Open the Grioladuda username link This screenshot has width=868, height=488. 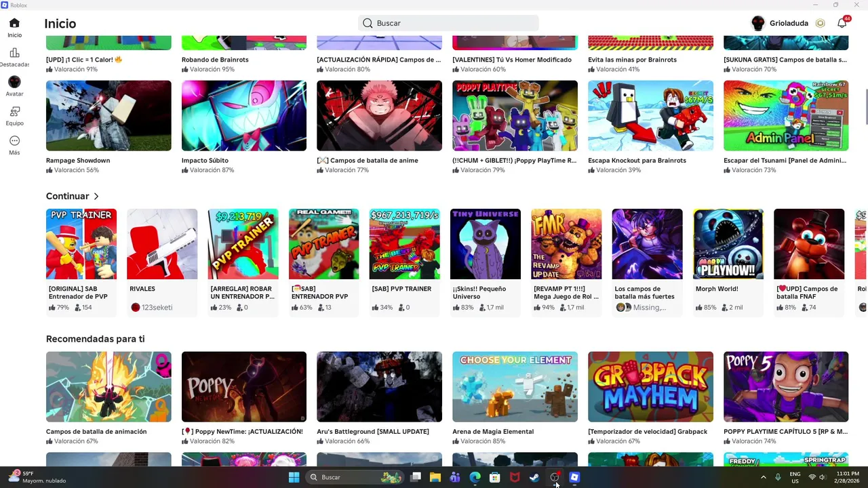(x=789, y=23)
